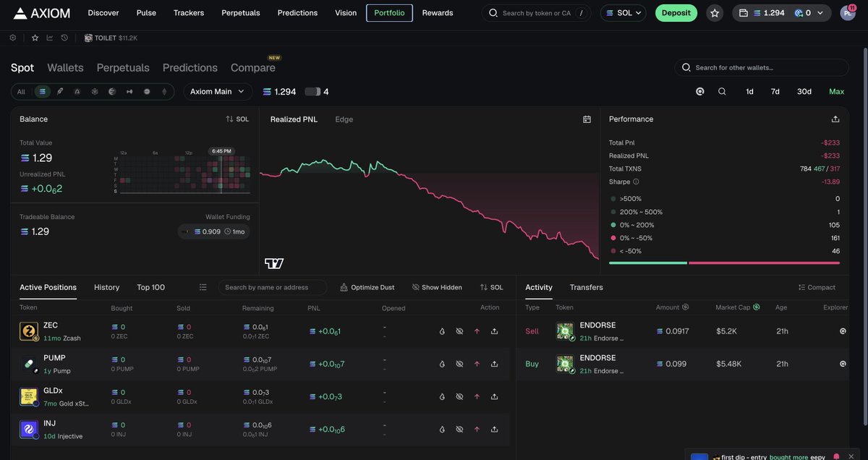
Task: Focus the Search by name or address field
Action: coord(273,287)
